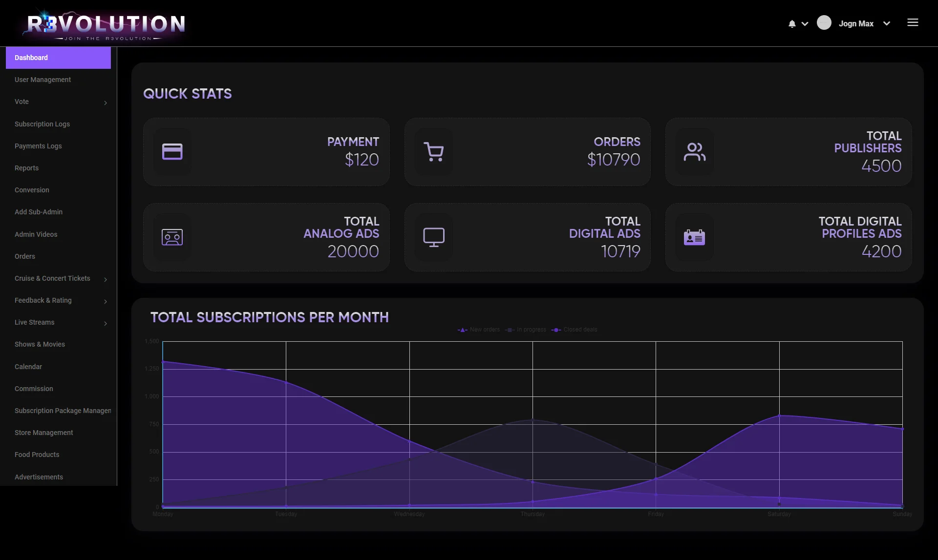Click the cassette Analog Ads icon
This screenshot has height=560, width=938.
tap(172, 237)
